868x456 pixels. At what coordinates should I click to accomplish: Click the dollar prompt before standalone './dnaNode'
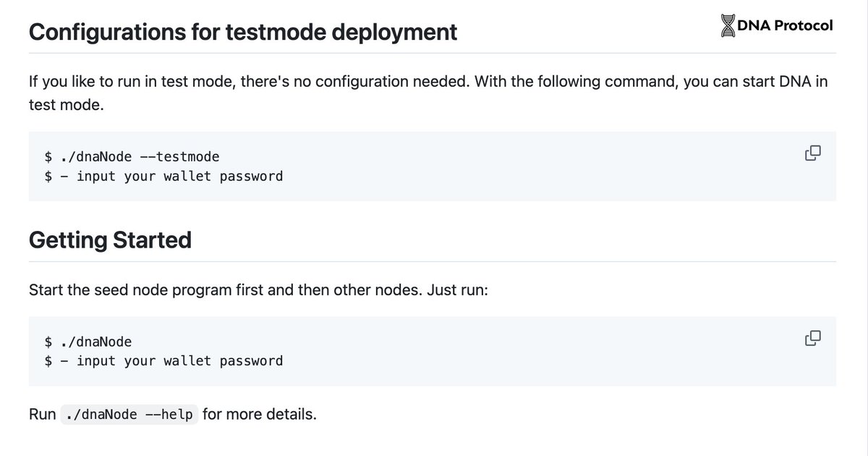tap(48, 342)
